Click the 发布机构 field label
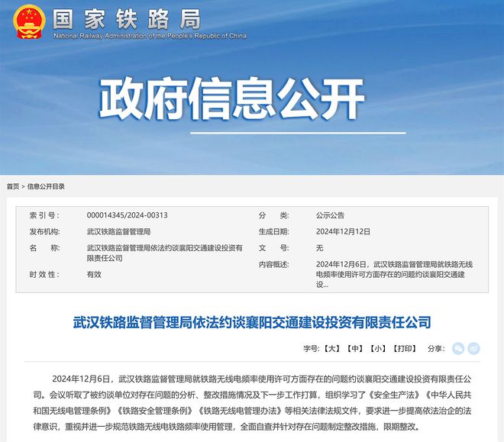 click(44, 231)
